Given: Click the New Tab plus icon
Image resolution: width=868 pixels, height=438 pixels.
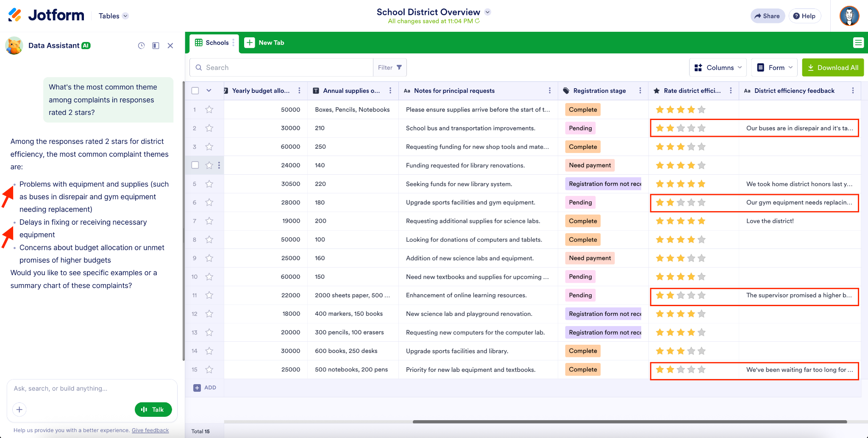Looking at the screenshot, I should coord(250,42).
